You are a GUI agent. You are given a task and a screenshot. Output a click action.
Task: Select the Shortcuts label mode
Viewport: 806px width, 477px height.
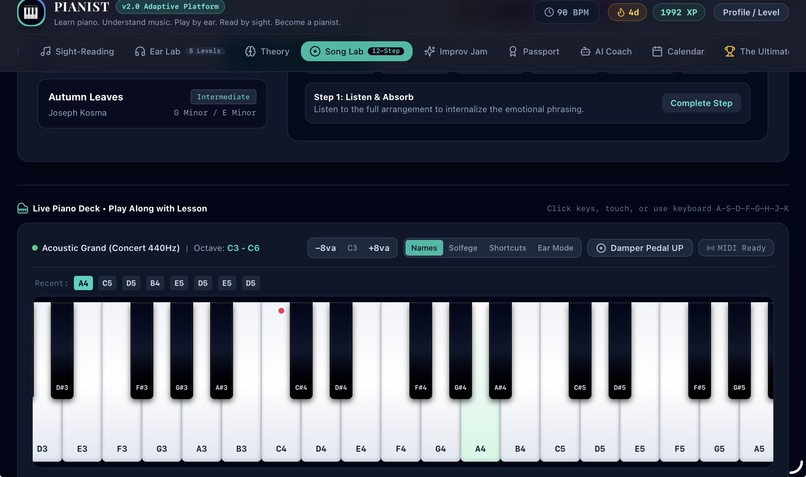click(x=507, y=248)
